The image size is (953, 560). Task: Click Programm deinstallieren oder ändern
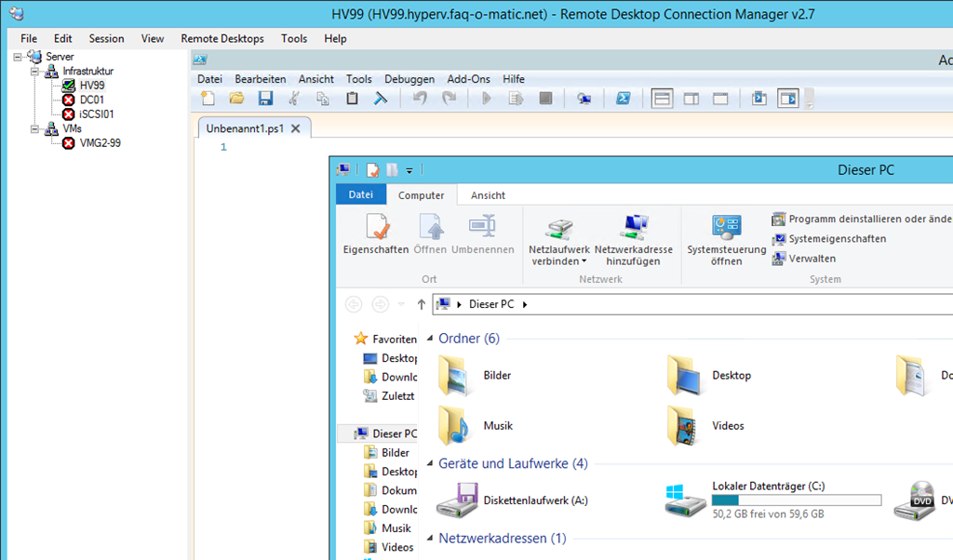862,219
